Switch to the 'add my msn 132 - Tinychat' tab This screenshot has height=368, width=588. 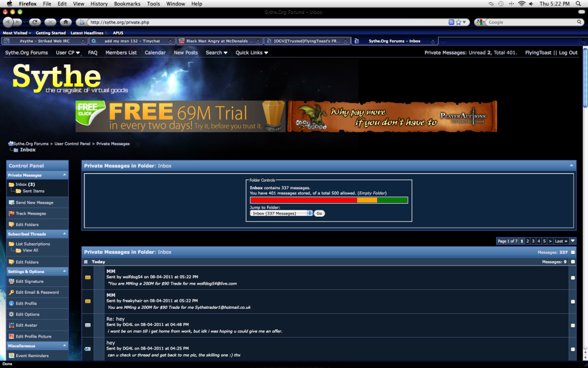pyautogui.click(x=133, y=41)
